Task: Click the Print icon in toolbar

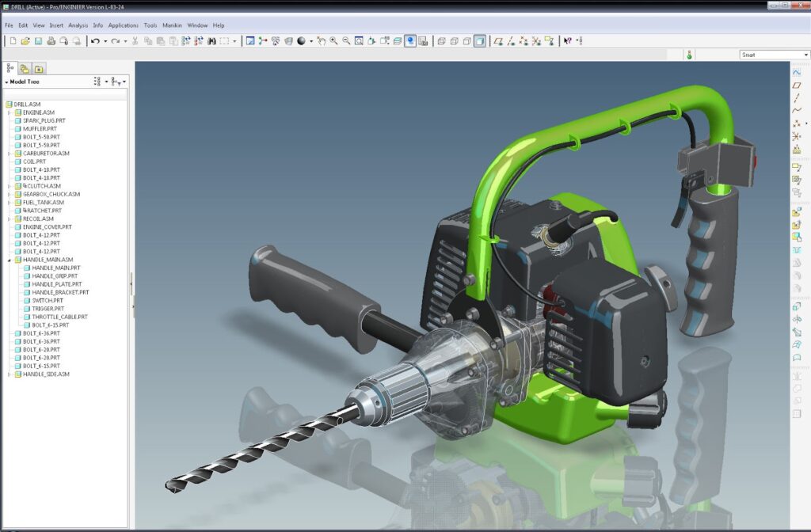Action: click(51, 41)
